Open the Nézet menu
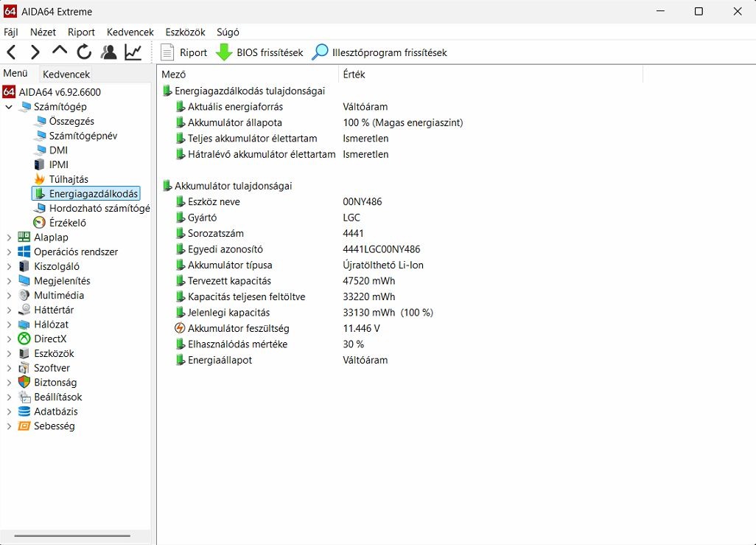 coord(43,32)
